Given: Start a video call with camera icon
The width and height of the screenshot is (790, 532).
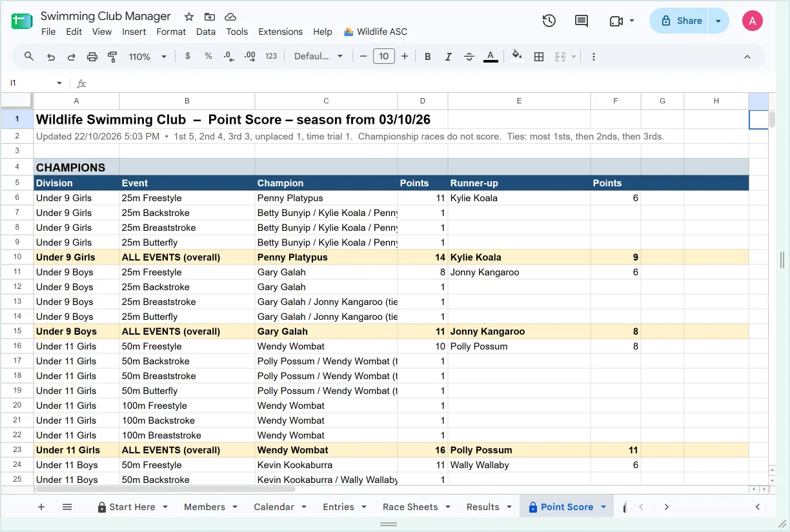Looking at the screenshot, I should (x=616, y=21).
